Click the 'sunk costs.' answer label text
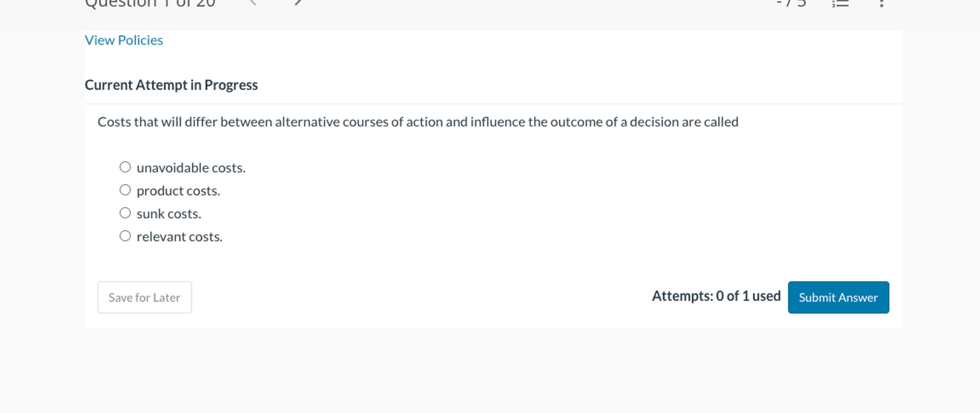The height and width of the screenshot is (413, 980). click(169, 214)
